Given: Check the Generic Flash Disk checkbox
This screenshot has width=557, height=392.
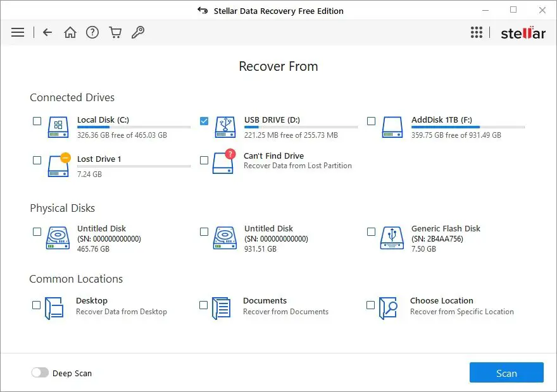Looking at the screenshot, I should tap(371, 231).
